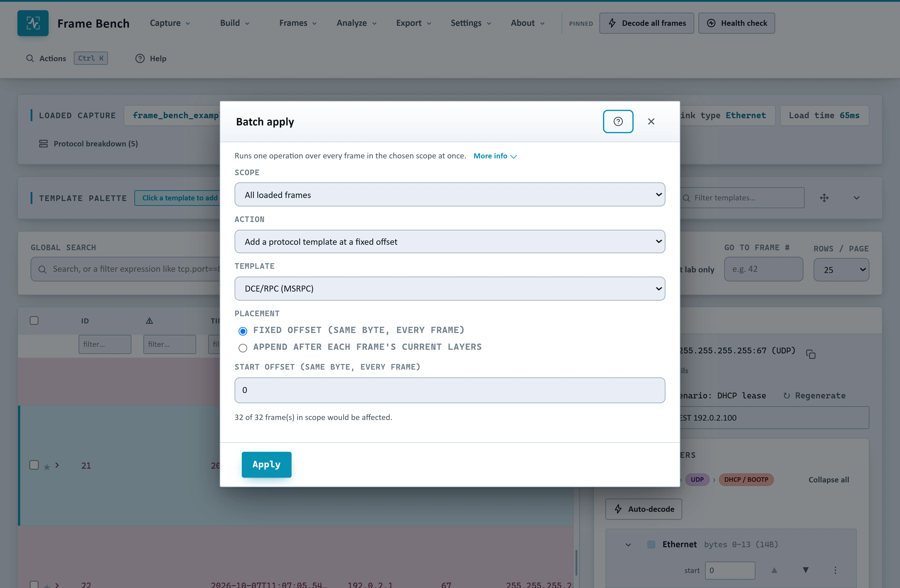The height and width of the screenshot is (588, 900).
Task: Open the Build menu
Action: click(x=235, y=23)
